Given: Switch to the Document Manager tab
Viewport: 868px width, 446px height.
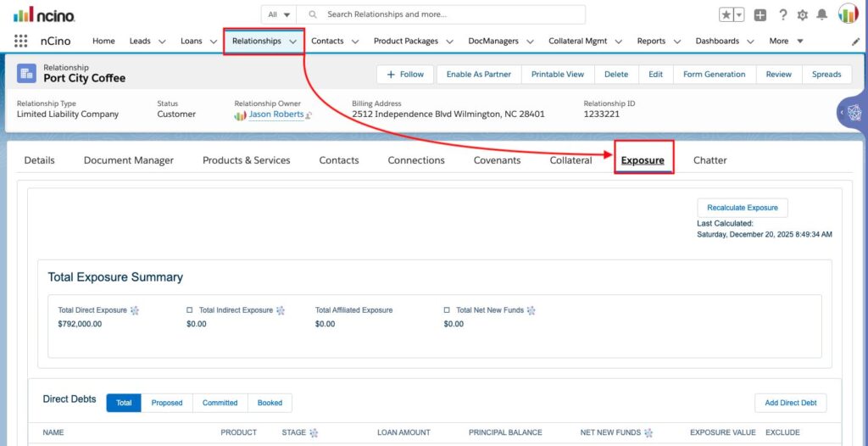Looking at the screenshot, I should [x=129, y=160].
